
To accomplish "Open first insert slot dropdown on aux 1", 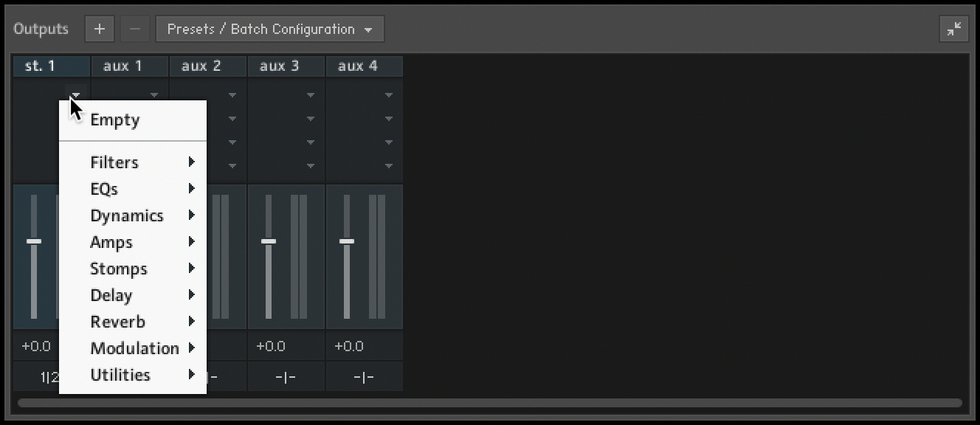I will (x=154, y=95).
